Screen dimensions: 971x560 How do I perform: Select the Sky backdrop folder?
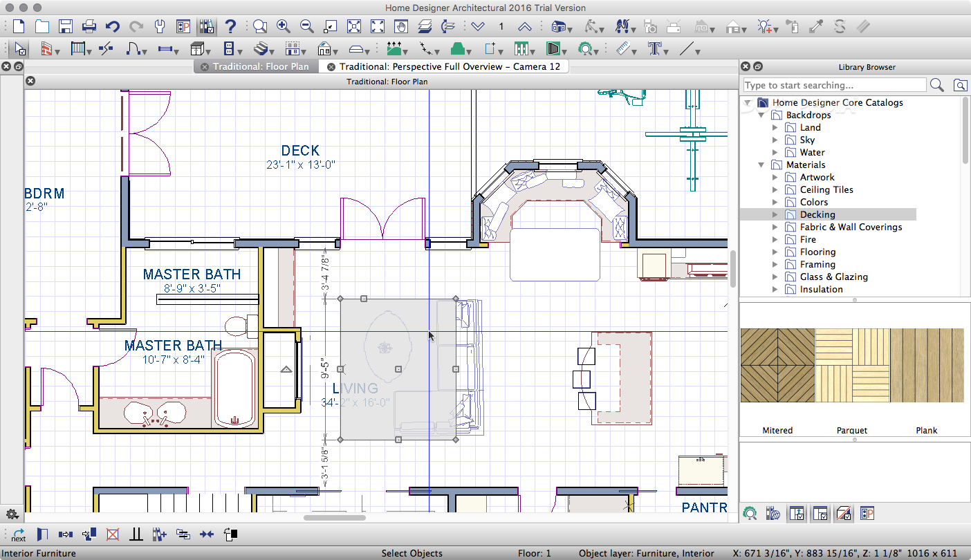pos(807,140)
